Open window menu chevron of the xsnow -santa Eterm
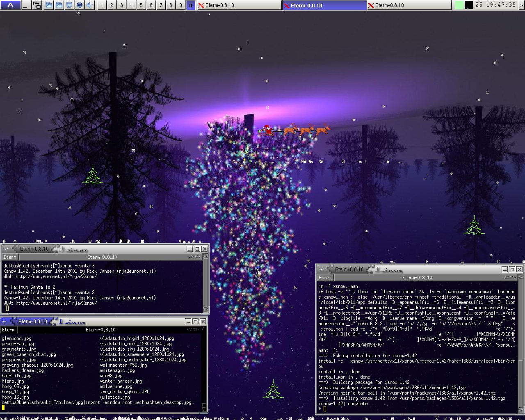525x420 pixels. point(6,249)
